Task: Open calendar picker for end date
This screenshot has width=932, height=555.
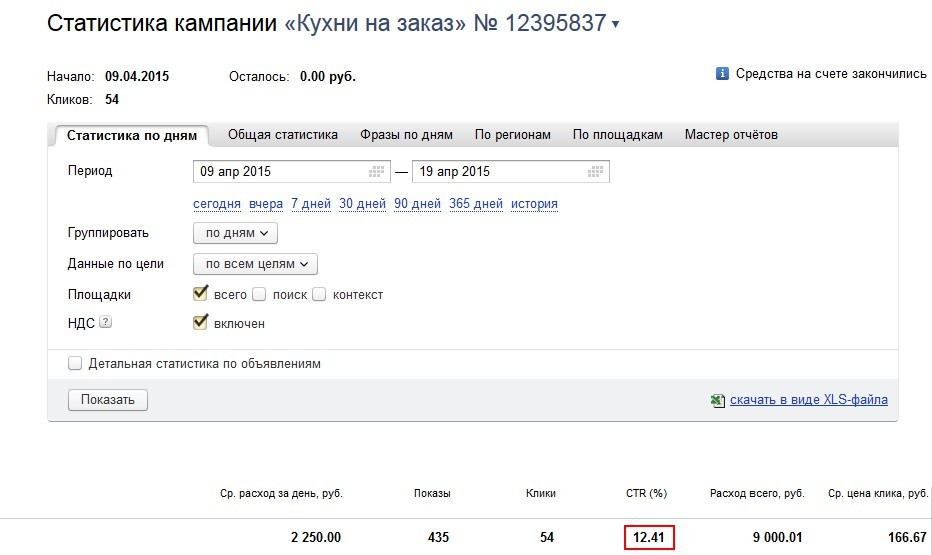Action: click(x=596, y=172)
